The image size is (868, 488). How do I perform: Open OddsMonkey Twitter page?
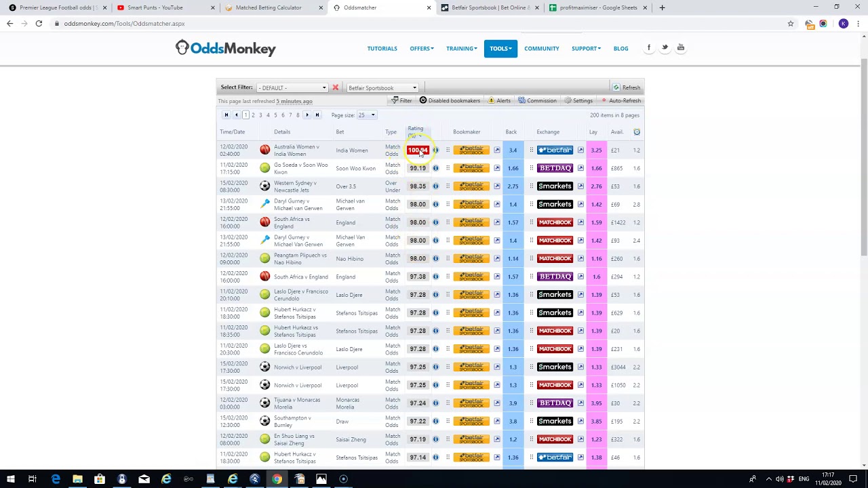tap(665, 47)
